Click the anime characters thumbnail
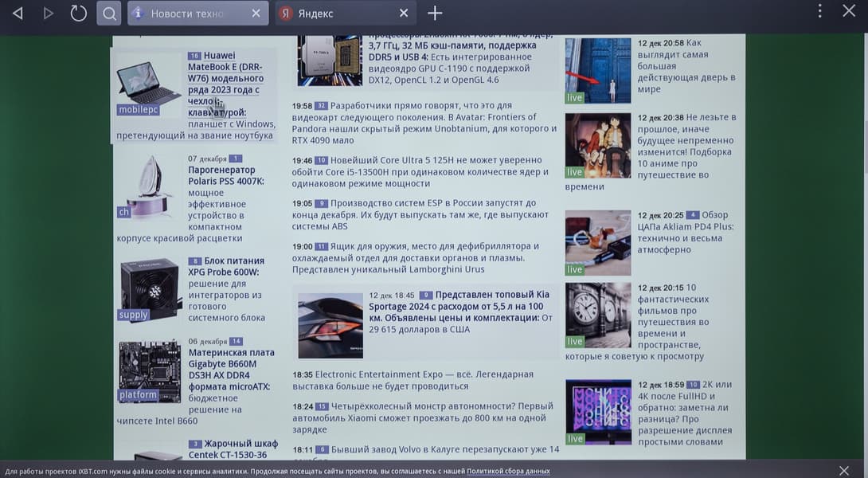Screen dimensions: 868x478 (598, 146)
